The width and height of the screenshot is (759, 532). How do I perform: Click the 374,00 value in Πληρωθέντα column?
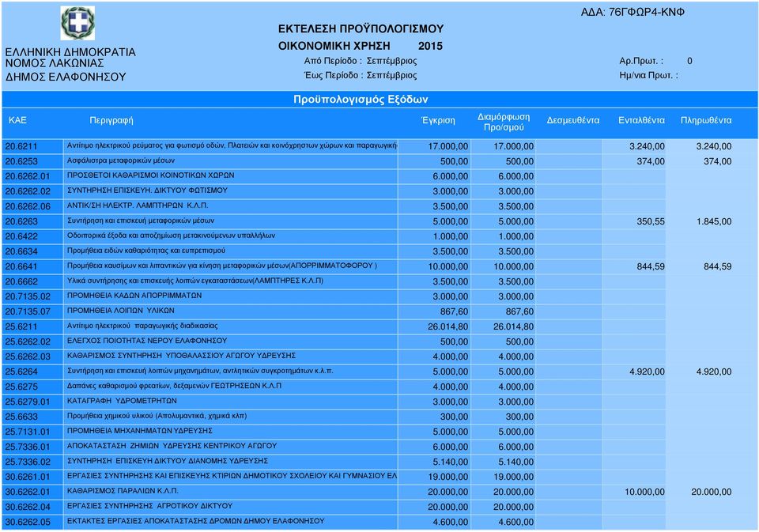(x=717, y=162)
